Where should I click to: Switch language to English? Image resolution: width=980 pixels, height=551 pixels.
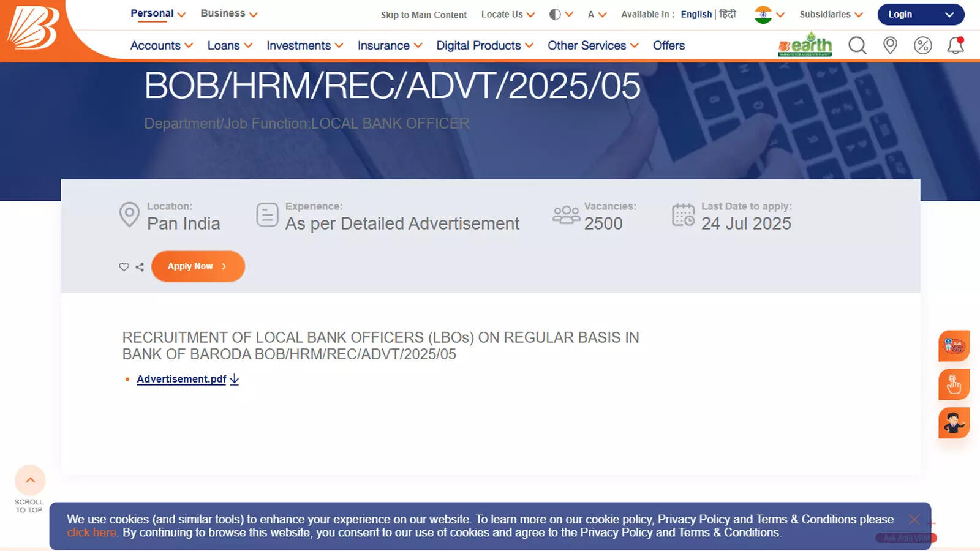point(696,14)
